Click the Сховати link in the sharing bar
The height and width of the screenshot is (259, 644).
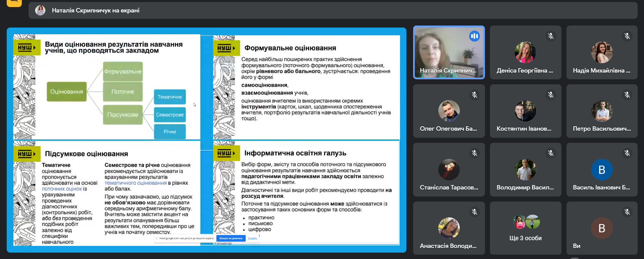tap(252, 239)
